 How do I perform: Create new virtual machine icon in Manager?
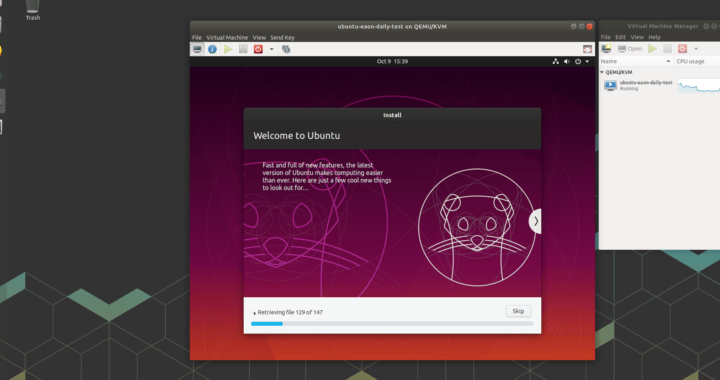tap(606, 49)
